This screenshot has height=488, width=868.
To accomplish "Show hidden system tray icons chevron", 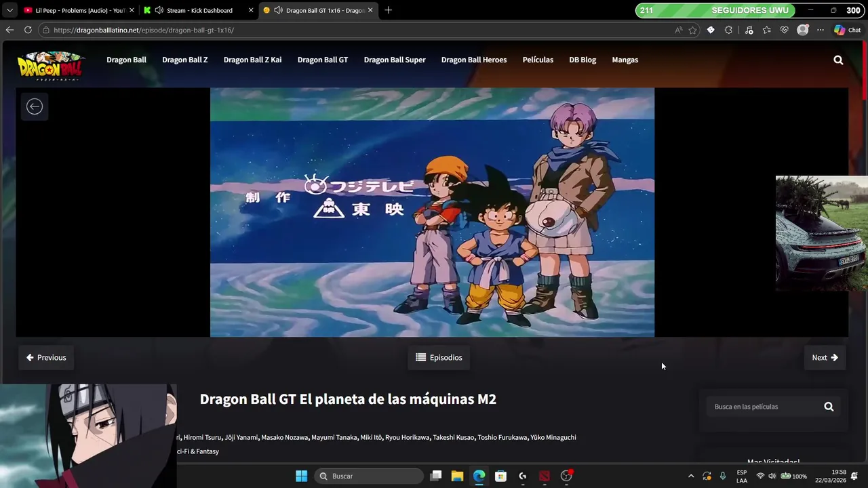I will click(x=691, y=476).
